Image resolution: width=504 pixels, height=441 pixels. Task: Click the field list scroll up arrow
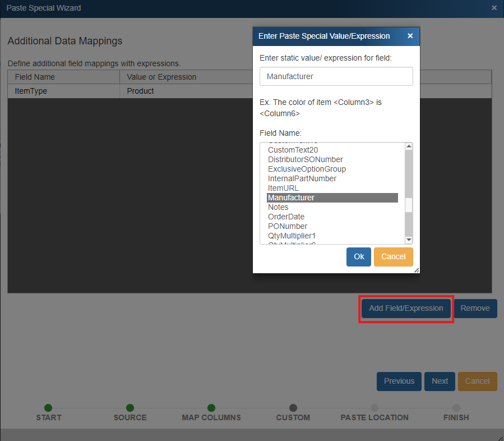tap(409, 147)
